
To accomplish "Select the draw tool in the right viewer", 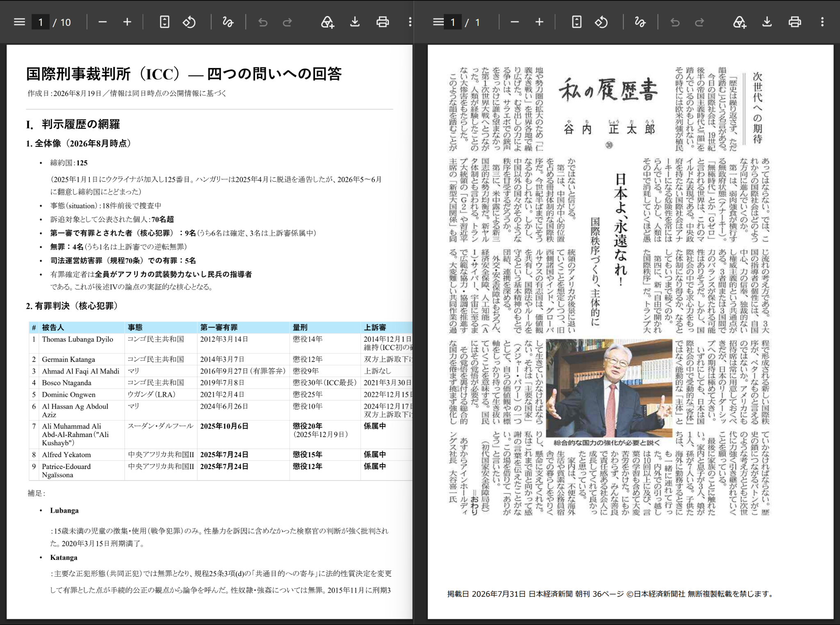I will tap(640, 22).
